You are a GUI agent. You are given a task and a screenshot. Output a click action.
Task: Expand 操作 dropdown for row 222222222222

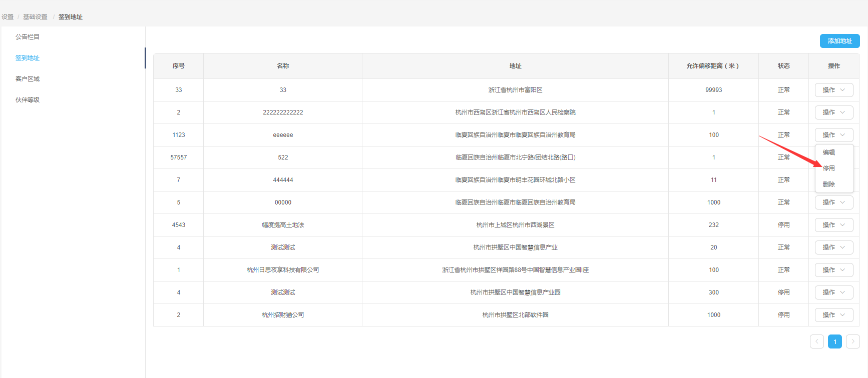point(833,112)
